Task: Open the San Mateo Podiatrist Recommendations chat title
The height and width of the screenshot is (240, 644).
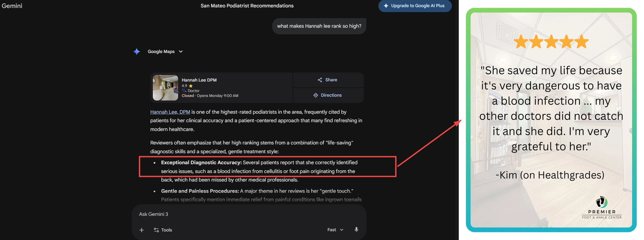Action: (247, 6)
